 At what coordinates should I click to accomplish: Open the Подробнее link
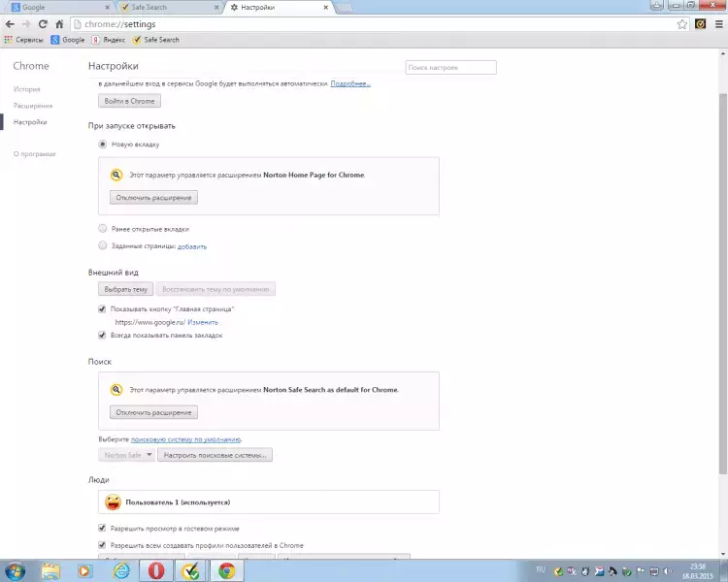pyautogui.click(x=350, y=84)
